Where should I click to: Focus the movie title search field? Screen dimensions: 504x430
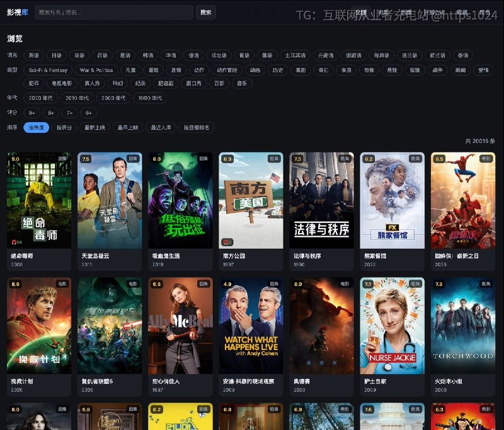[114, 13]
